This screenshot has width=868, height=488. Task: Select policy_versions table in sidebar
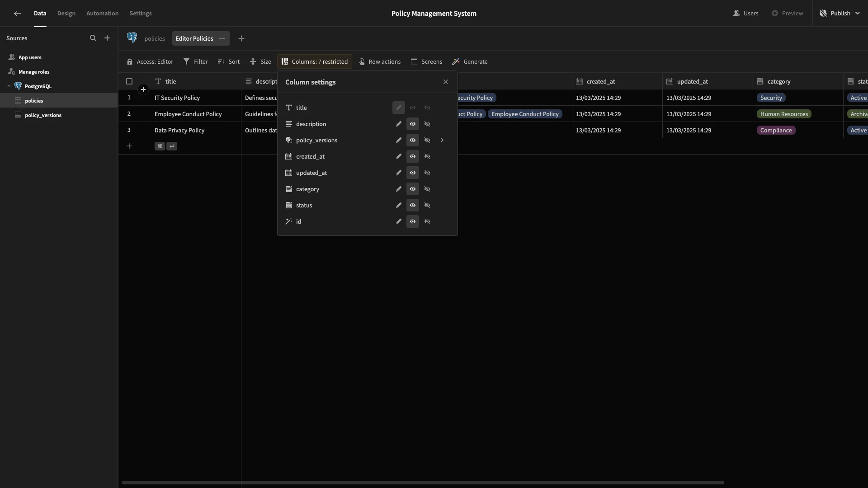click(59, 115)
